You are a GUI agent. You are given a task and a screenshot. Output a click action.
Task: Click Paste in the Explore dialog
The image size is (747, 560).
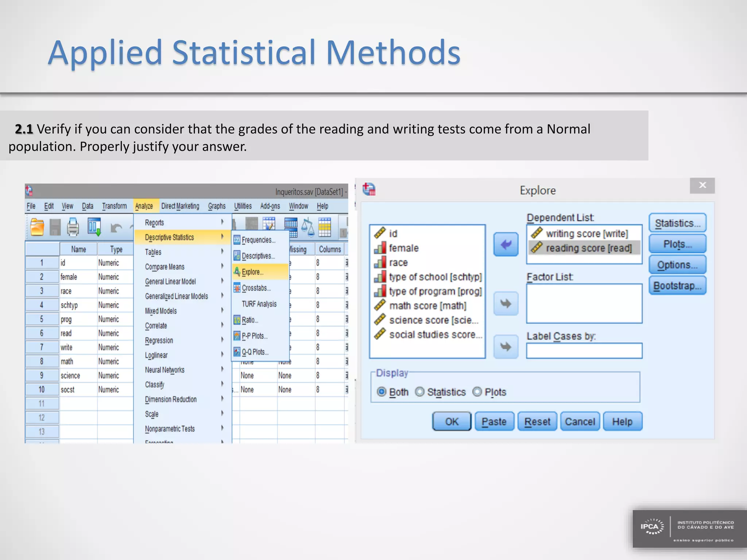494,421
